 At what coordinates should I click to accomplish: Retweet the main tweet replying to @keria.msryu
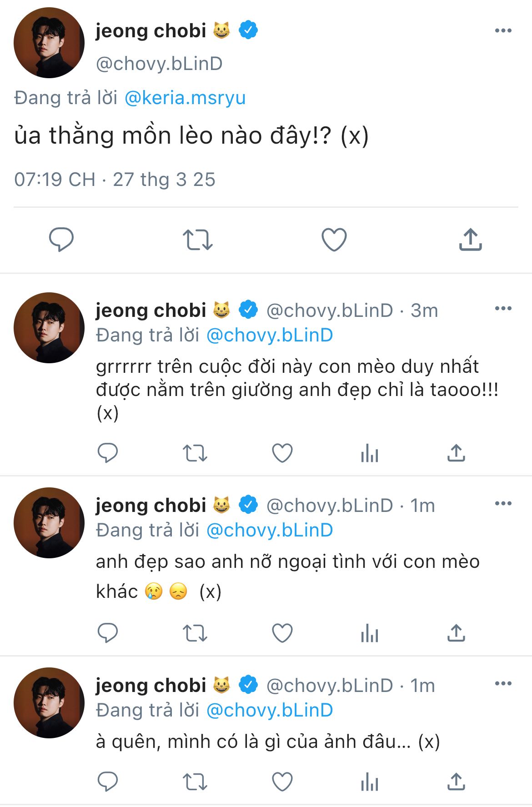tap(197, 240)
